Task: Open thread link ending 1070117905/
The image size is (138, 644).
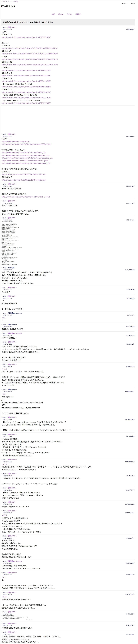Action: click(x=26, y=98)
